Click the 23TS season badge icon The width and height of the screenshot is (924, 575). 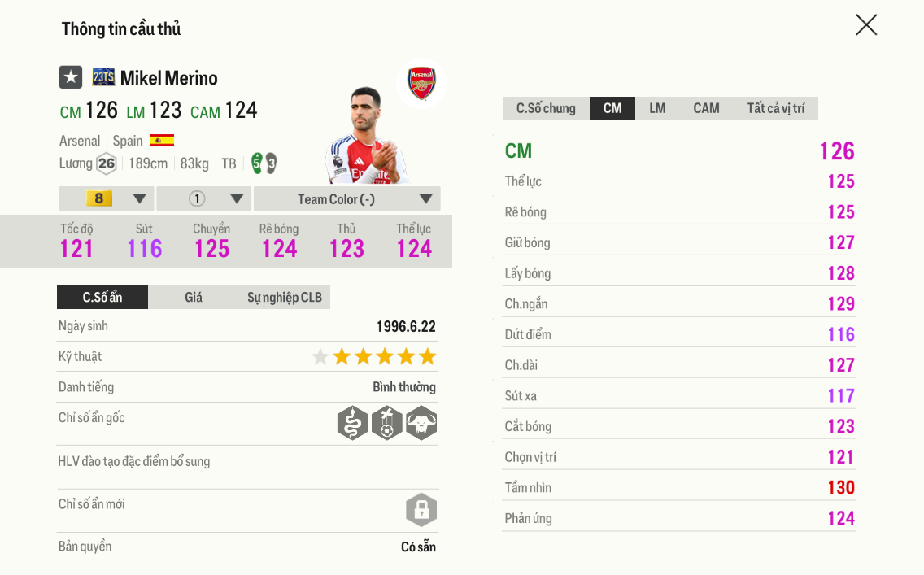click(x=103, y=77)
